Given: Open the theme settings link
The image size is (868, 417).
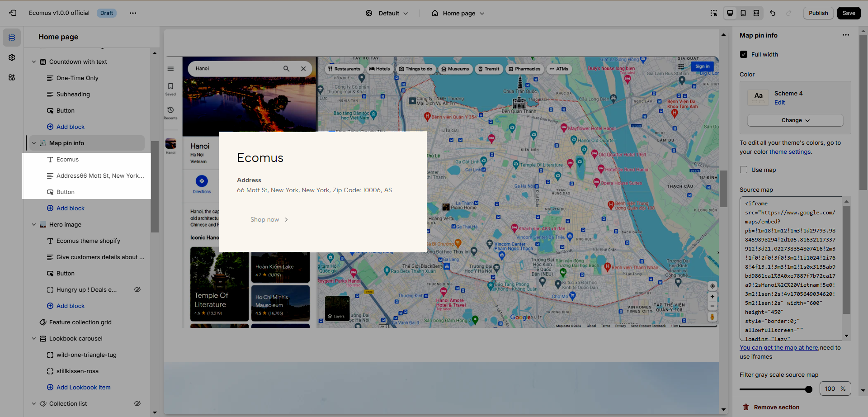Looking at the screenshot, I should [x=790, y=152].
